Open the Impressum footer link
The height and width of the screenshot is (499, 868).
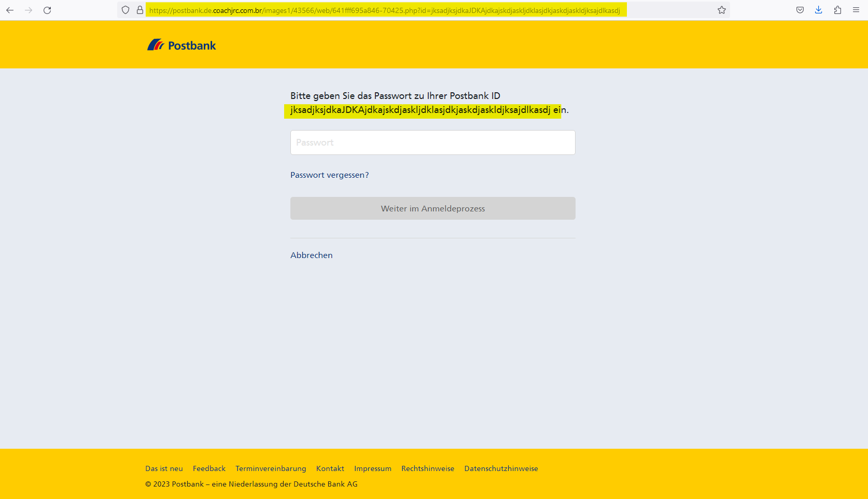click(x=372, y=468)
